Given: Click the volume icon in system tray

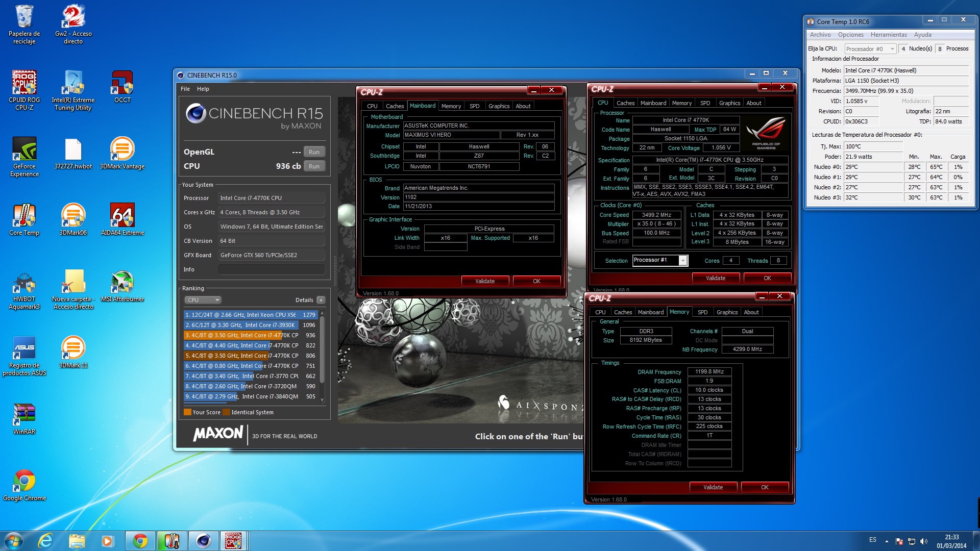Looking at the screenshot, I should point(923,541).
